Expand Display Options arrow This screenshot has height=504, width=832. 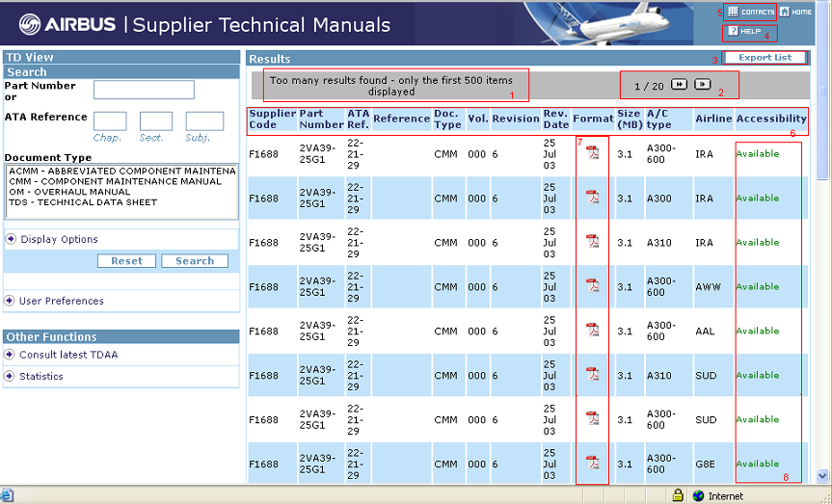11,239
